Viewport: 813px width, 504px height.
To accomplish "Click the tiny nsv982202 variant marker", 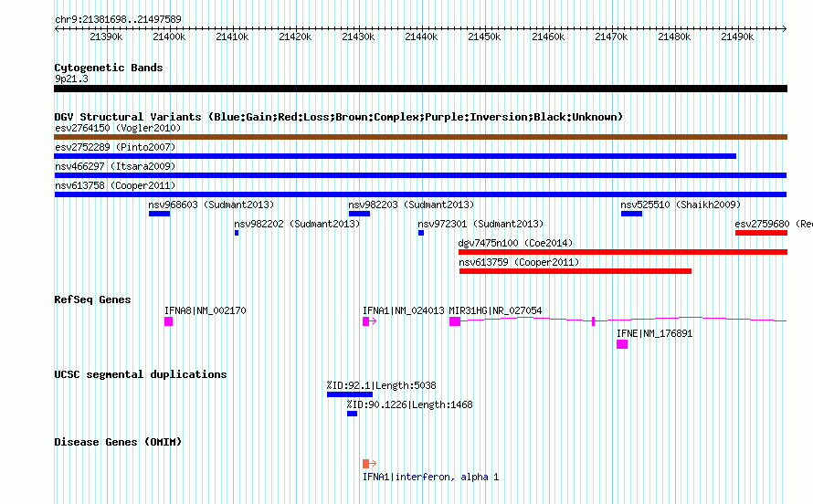I will [237, 233].
